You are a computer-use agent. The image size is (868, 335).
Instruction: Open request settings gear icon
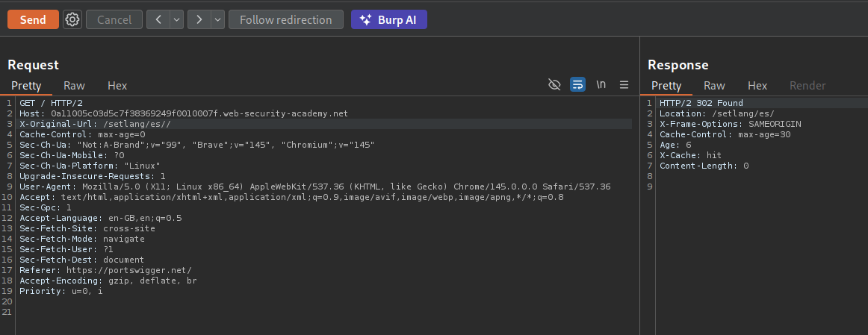coord(72,20)
